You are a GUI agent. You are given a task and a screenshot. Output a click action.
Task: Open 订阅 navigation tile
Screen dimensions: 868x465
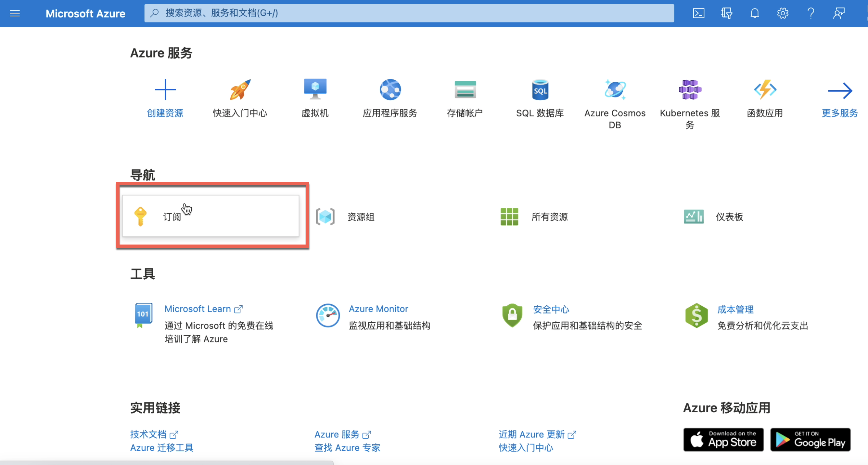(211, 216)
